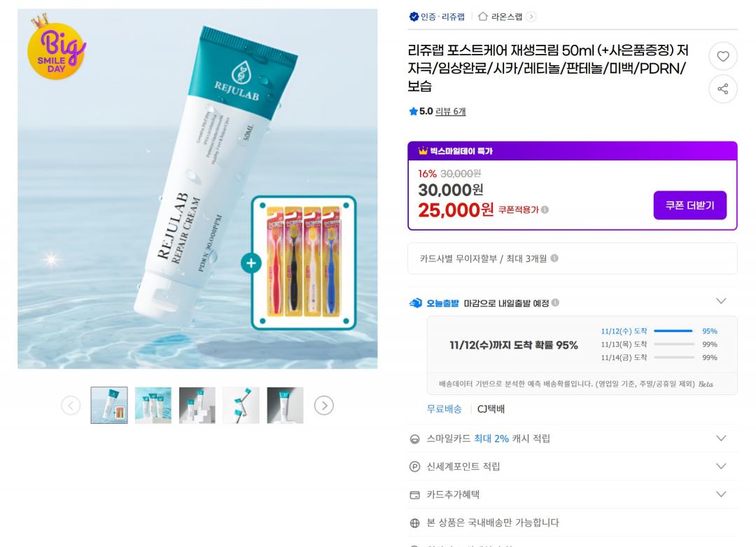Select the second product thumbnail with three tubes

153,406
